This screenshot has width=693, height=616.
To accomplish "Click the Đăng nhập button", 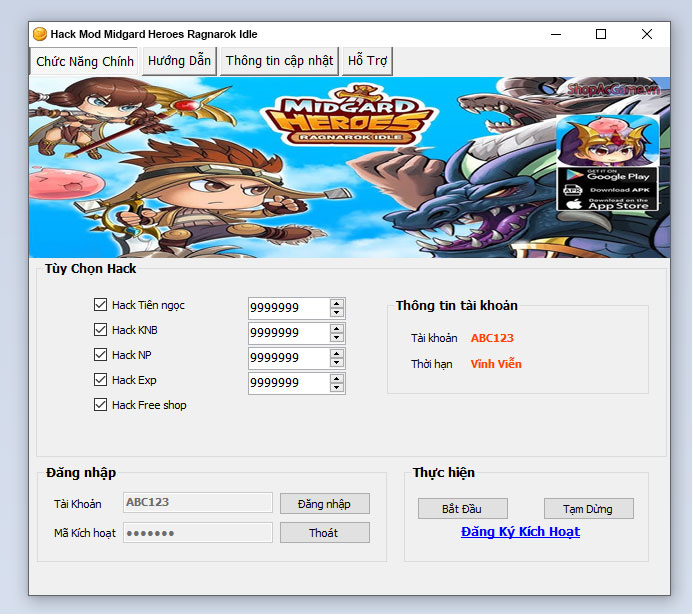I will (x=324, y=504).
